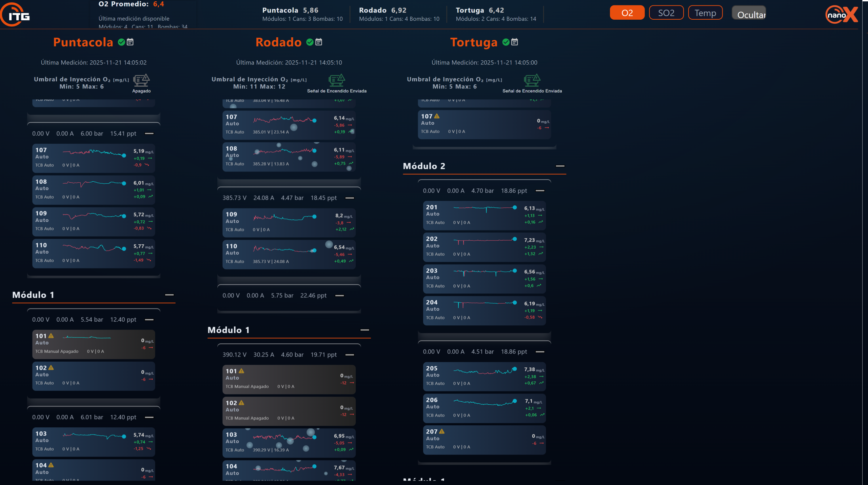
Task: Click the Puntacola compressor Apagado icon
Action: click(141, 80)
